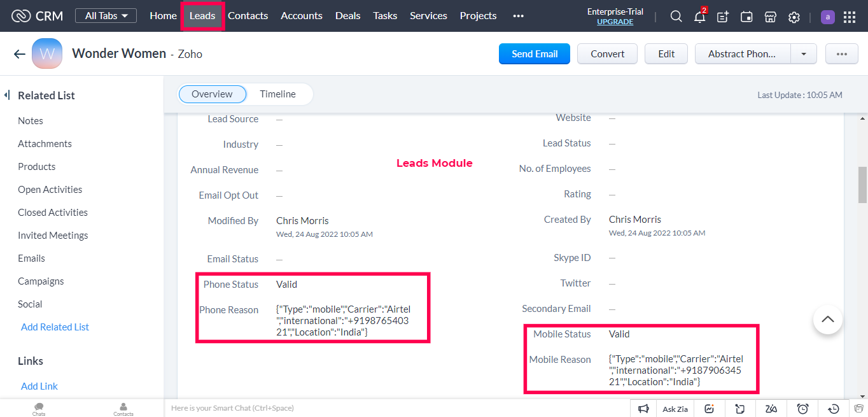Open the Tasks tab
The image size is (868, 417).
(x=385, y=16)
